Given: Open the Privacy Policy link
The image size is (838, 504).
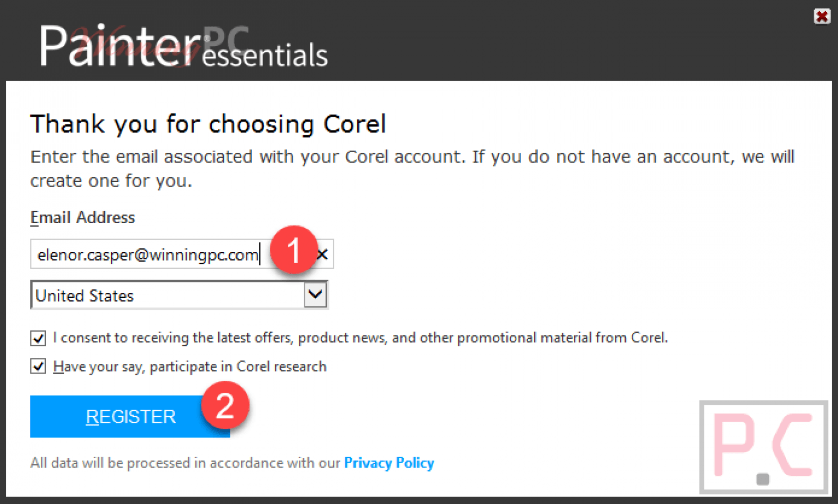Looking at the screenshot, I should coord(388,463).
